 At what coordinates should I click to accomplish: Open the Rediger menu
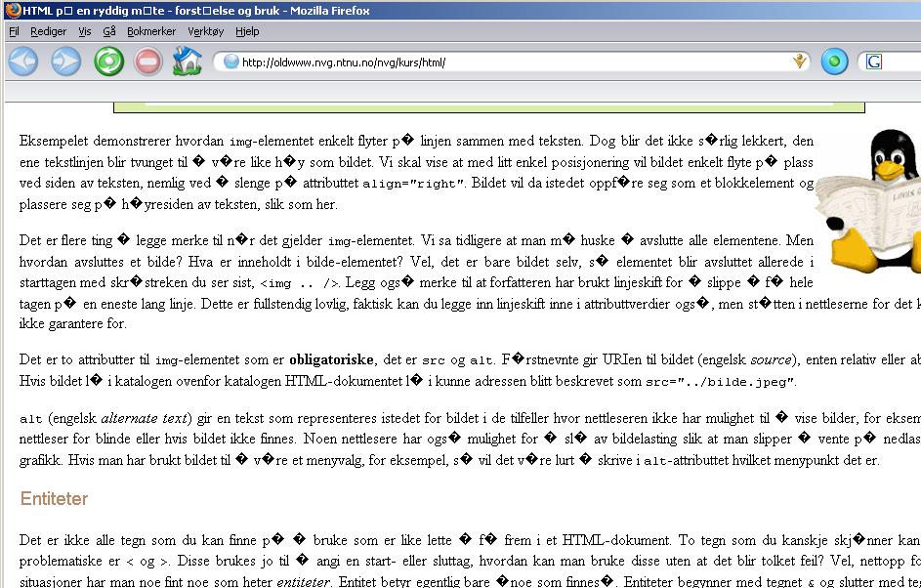[x=48, y=31]
